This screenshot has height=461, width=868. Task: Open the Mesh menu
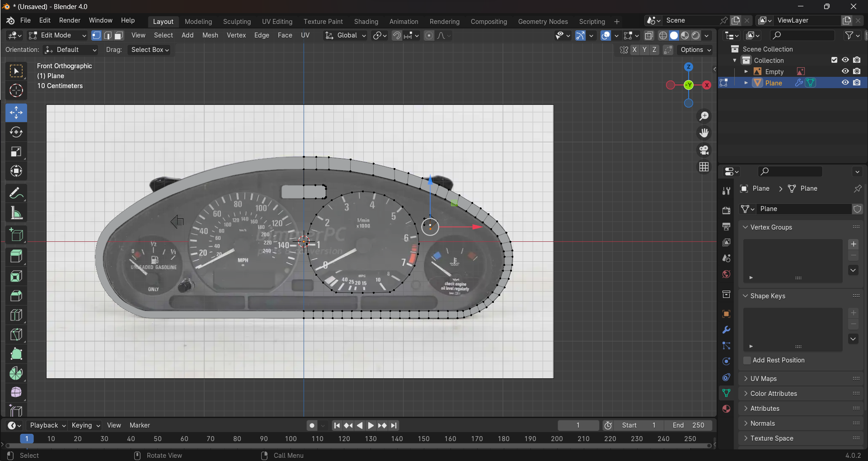pyautogui.click(x=210, y=35)
